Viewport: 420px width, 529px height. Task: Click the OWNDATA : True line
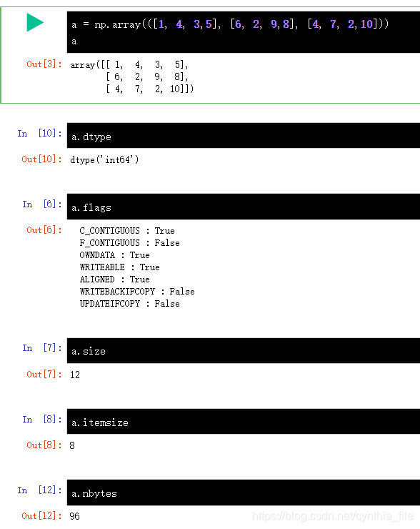pyautogui.click(x=114, y=255)
